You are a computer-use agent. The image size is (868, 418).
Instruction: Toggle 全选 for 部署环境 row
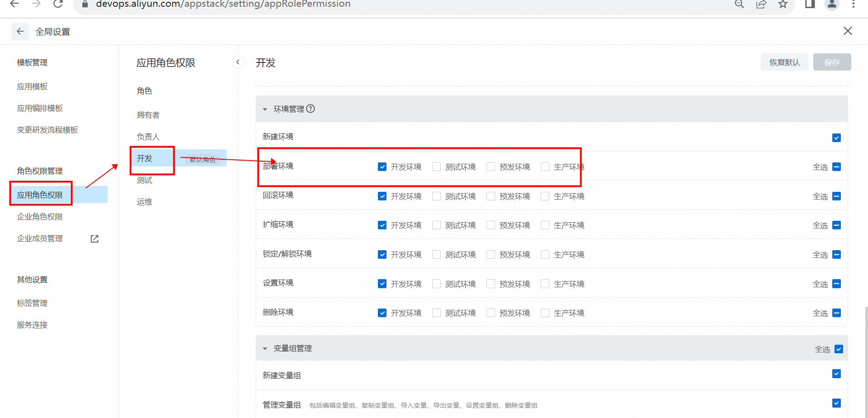(x=836, y=167)
